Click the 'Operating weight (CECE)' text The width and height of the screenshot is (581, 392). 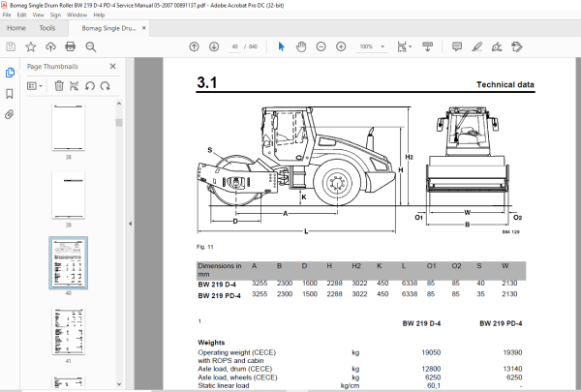click(237, 352)
